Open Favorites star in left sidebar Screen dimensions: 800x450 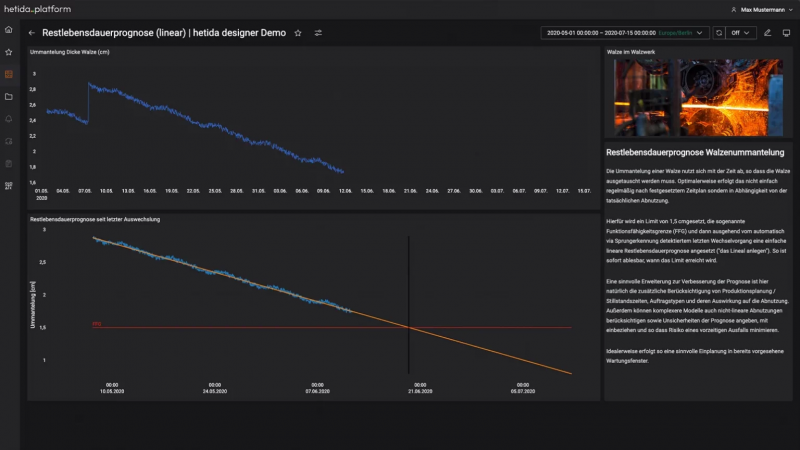9,52
